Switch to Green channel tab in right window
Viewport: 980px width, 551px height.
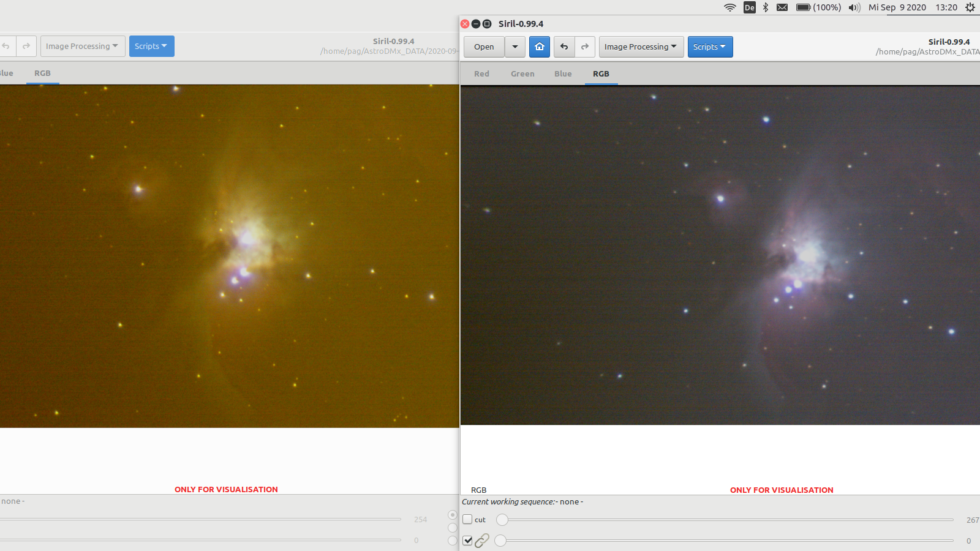coord(522,73)
